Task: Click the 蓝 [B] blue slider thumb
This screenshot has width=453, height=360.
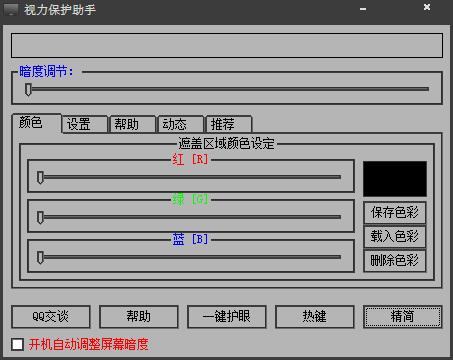Action: [x=40, y=258]
